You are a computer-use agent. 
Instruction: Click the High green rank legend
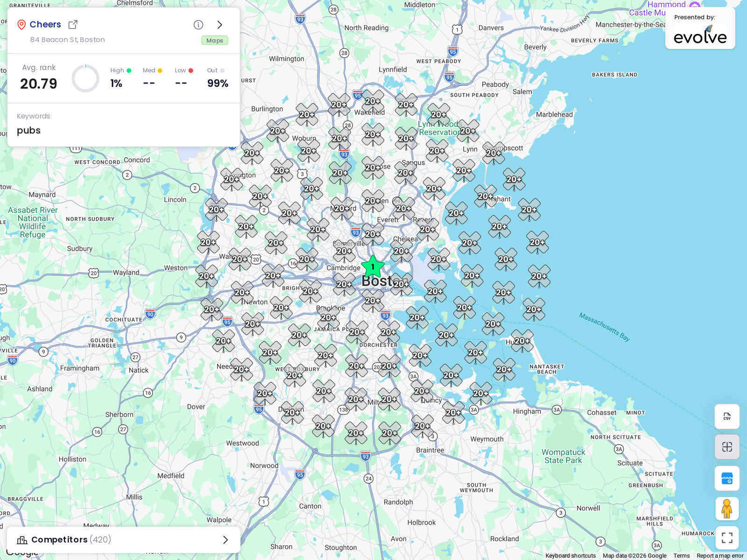point(121,70)
